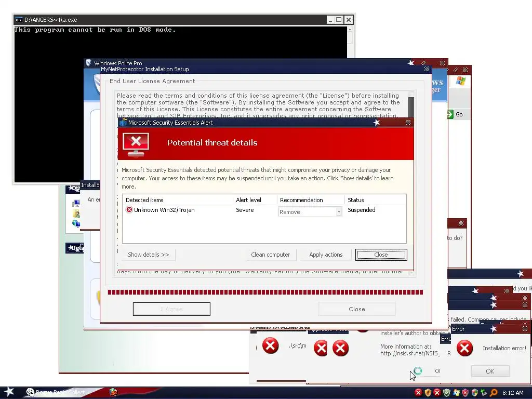
Task: Click the green arrow icon beside Go
Action: click(450, 114)
